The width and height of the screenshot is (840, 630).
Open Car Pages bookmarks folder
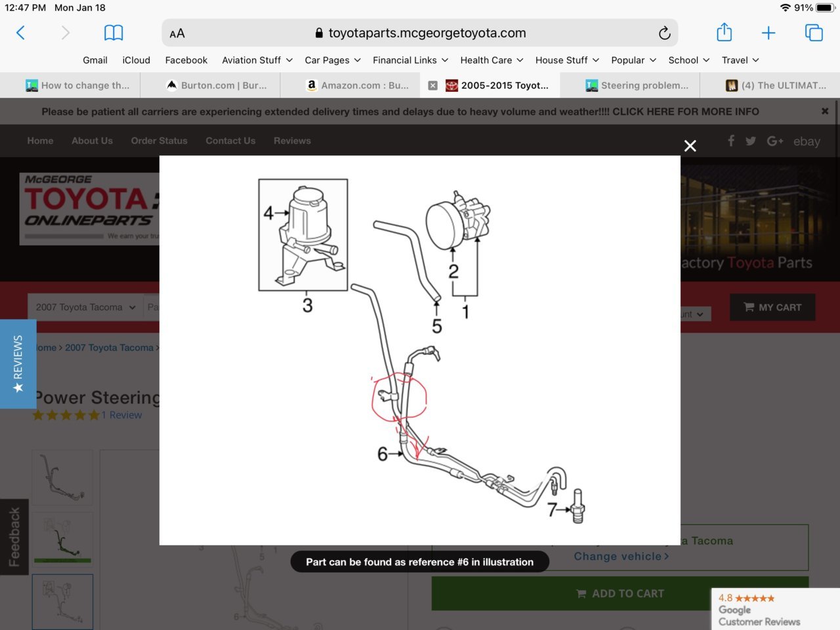[x=333, y=60]
